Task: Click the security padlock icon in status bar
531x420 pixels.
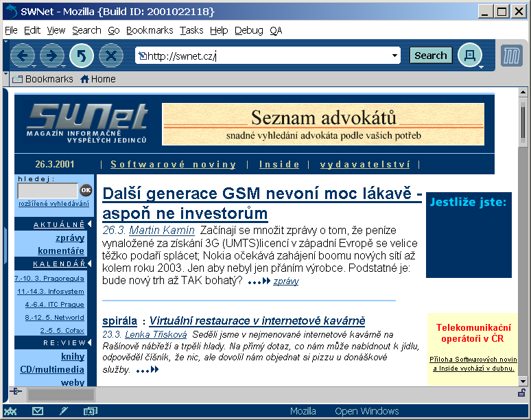Action: click(x=521, y=393)
